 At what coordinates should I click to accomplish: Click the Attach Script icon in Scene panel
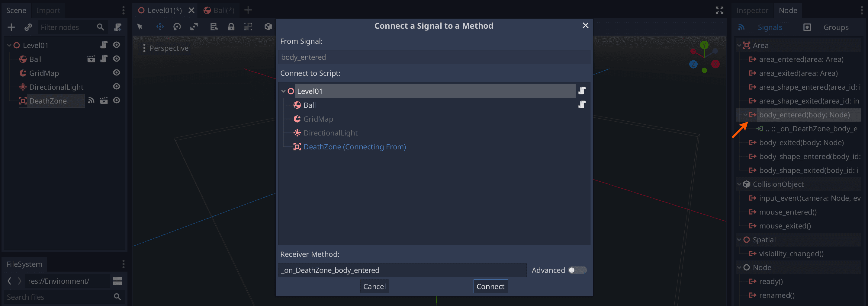click(117, 27)
